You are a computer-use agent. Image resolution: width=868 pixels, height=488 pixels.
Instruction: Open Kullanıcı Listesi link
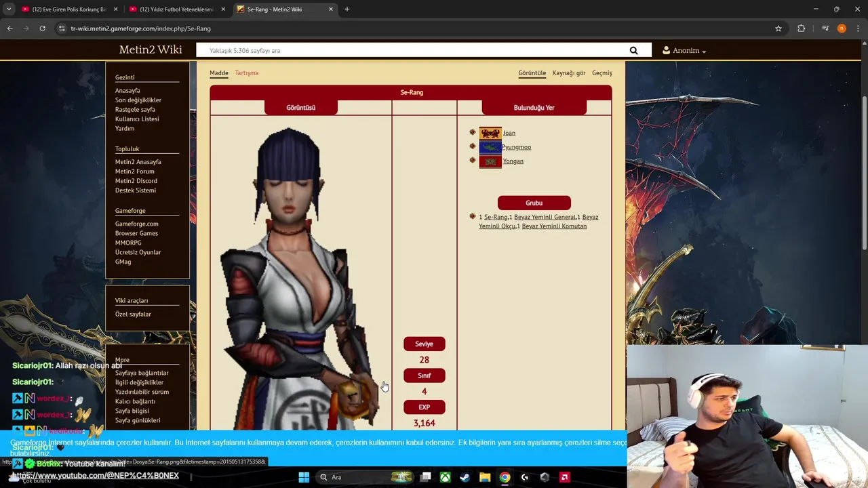coord(137,119)
